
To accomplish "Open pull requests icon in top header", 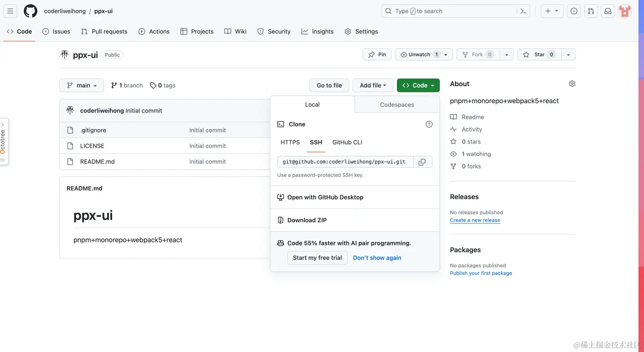I will [591, 11].
